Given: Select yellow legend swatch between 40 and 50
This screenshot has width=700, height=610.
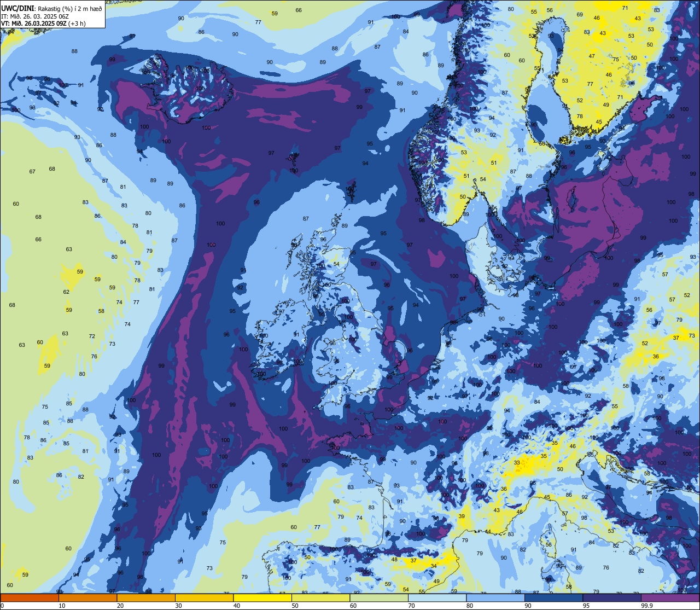Looking at the screenshot, I should click(262, 598).
